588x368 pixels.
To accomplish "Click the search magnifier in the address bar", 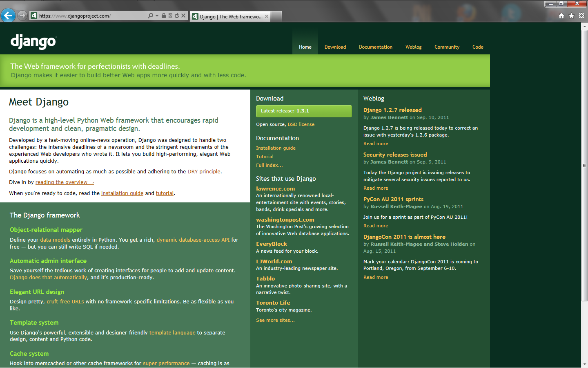I will tap(151, 16).
